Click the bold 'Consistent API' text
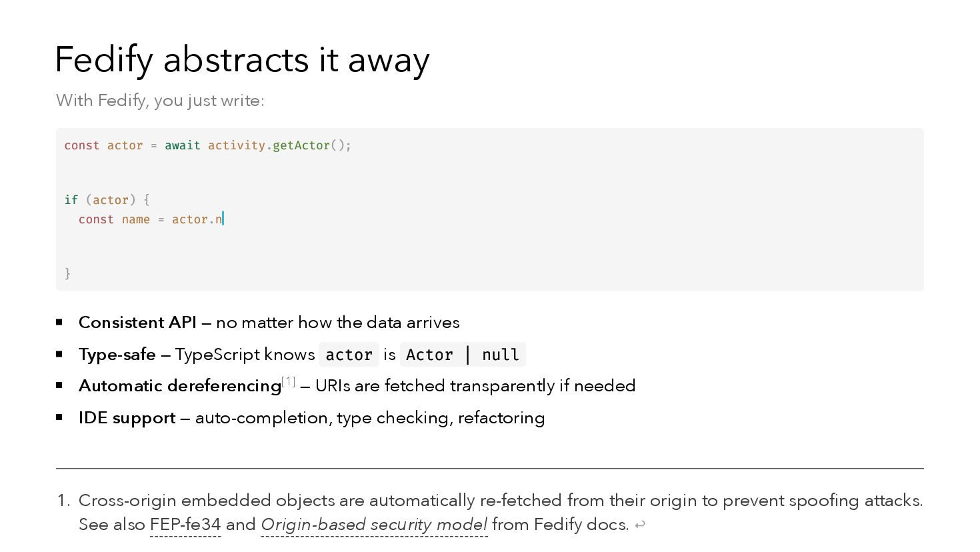 coord(137,323)
